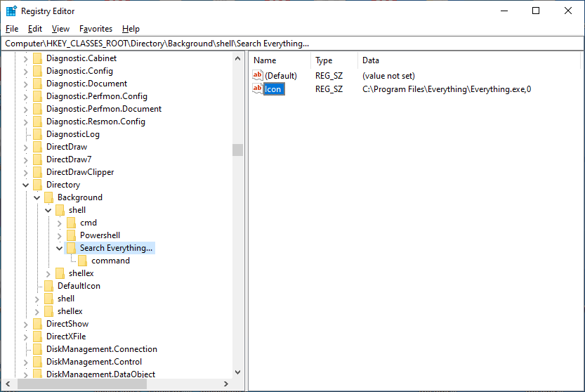Click folder icon beside Diagnostic.Document

(37, 84)
